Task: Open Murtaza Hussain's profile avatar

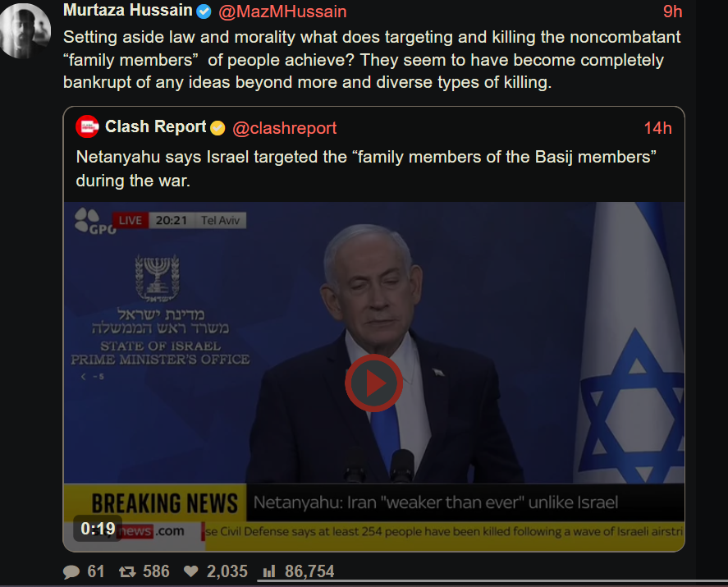Action: click(25, 30)
